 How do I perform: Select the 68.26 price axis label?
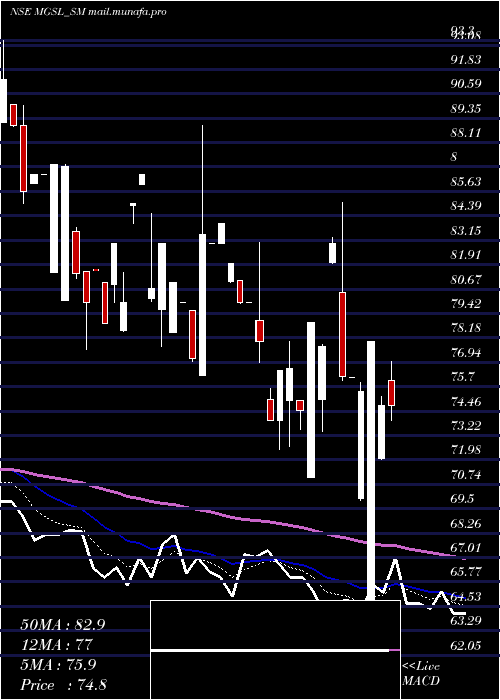click(466, 523)
